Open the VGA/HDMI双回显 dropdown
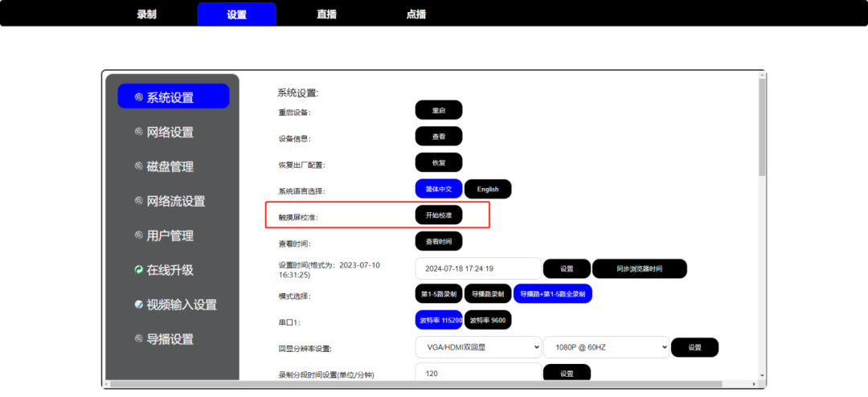 [478, 347]
